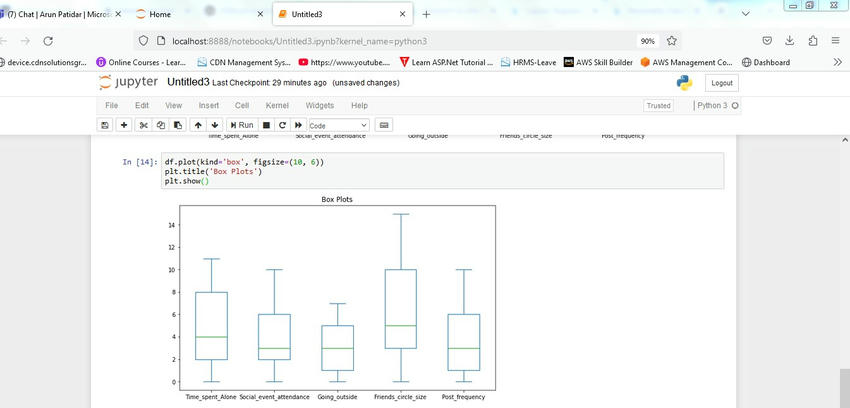Open the YouTube bookmark
The image size is (850, 408).
344,62
